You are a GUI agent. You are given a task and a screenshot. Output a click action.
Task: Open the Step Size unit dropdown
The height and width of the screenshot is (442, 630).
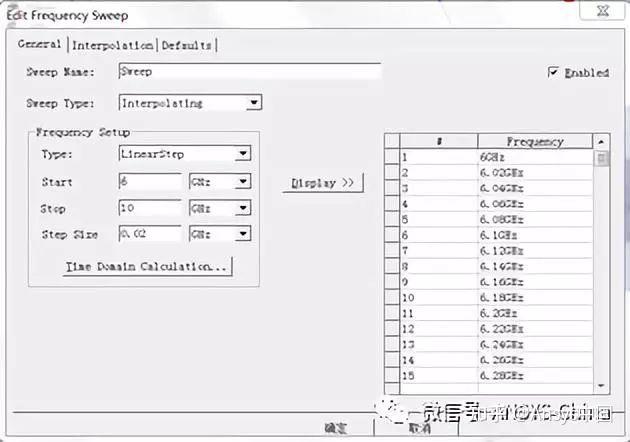[x=243, y=234]
